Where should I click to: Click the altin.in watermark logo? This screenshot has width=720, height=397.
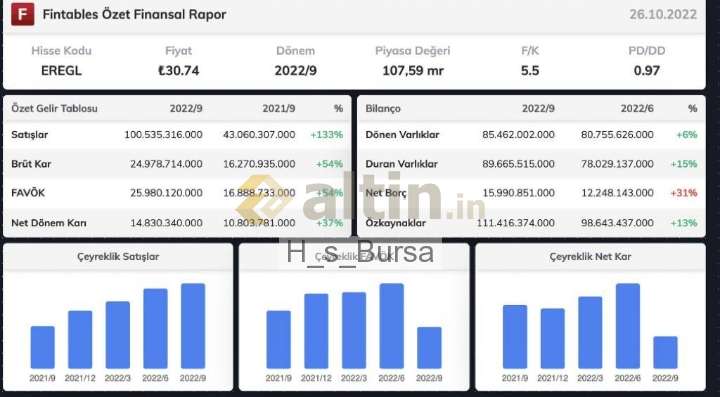point(360,198)
